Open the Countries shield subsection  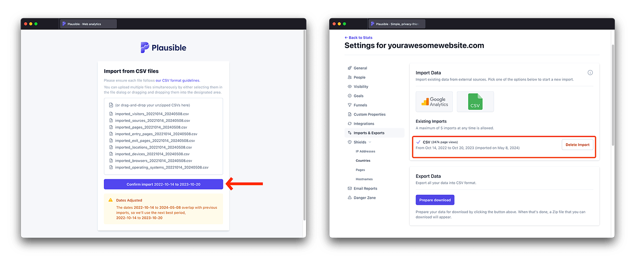(x=363, y=160)
